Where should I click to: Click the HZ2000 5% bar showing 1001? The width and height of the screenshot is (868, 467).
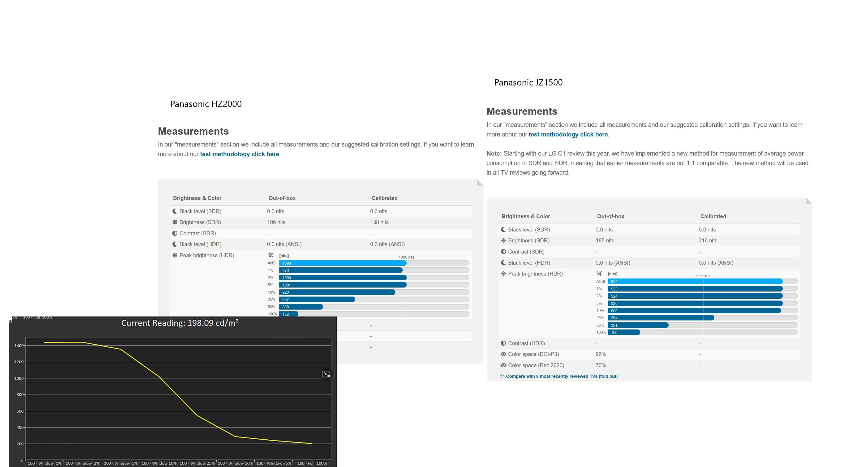tap(343, 285)
